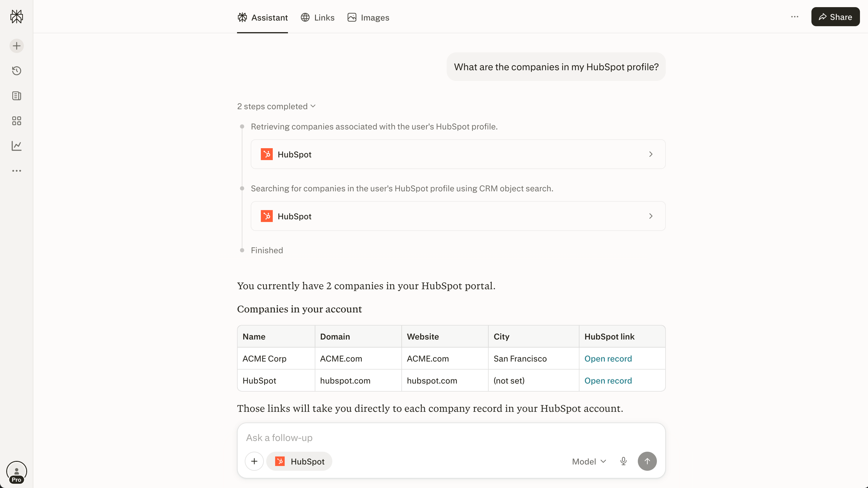Open the Discover newspaper icon in the sidebar
Viewport: 868px width, 488px height.
tap(16, 96)
